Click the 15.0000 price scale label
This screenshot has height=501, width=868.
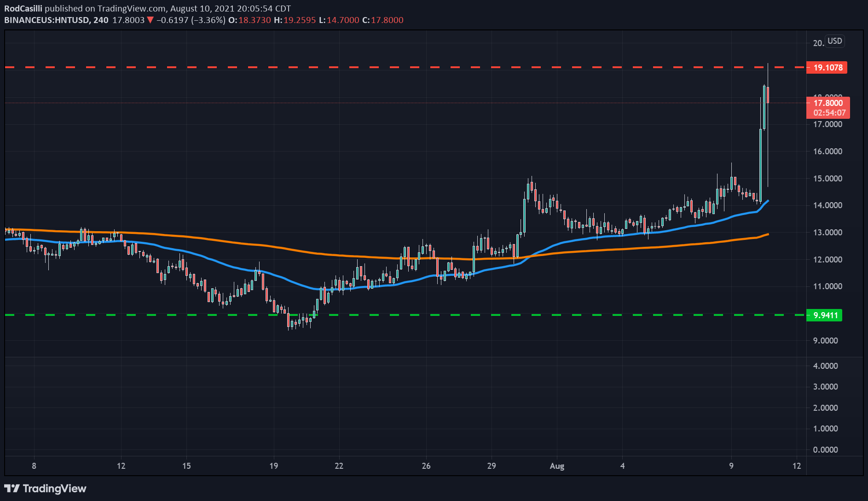(x=827, y=179)
